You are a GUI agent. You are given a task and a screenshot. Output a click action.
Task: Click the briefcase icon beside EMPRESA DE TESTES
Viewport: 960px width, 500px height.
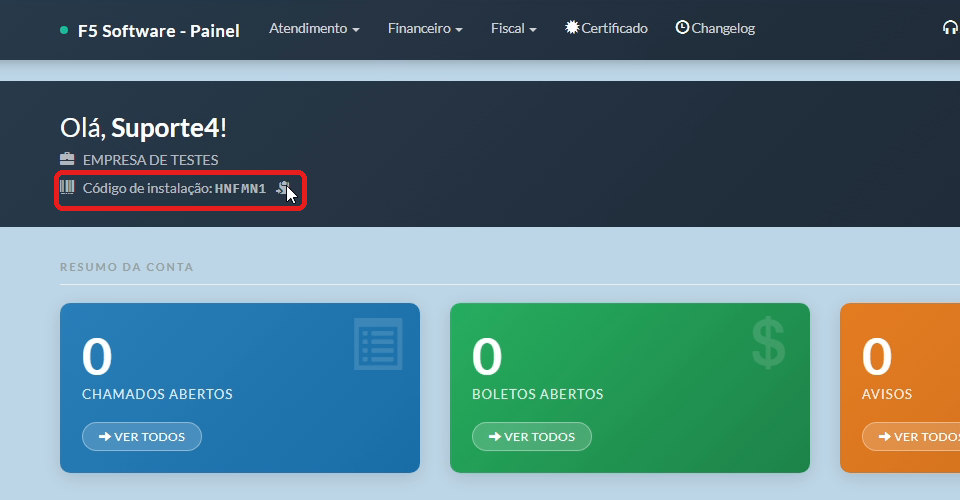pos(67,160)
